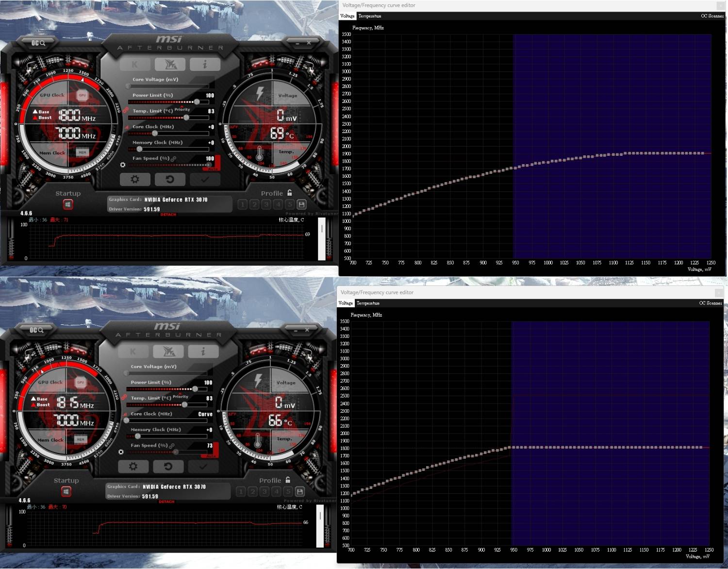Viewport: 728px width, 569px height.
Task: Open fan settings gear beside Fan Speed 73
Action: (121, 452)
